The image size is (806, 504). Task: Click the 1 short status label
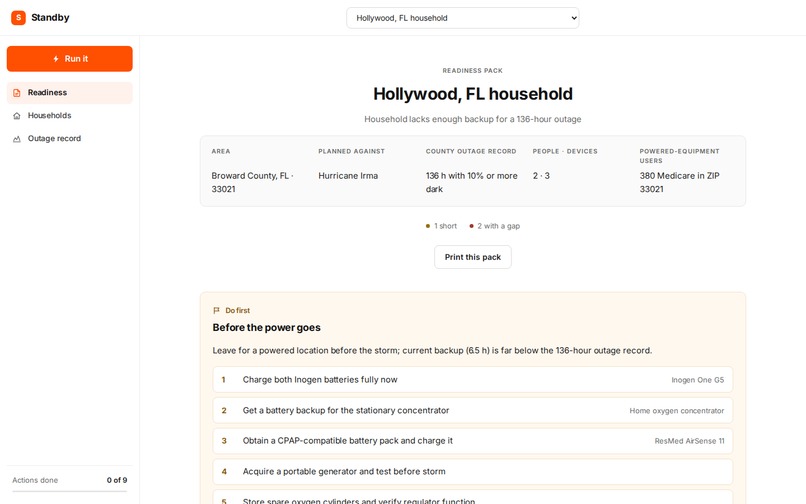445,226
